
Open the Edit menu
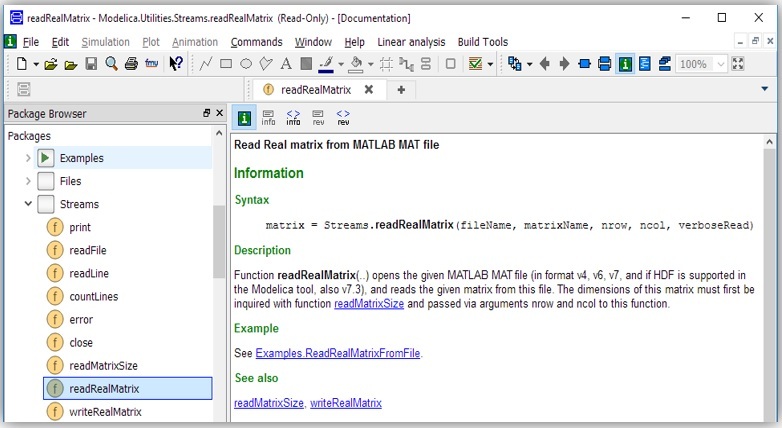(x=60, y=42)
